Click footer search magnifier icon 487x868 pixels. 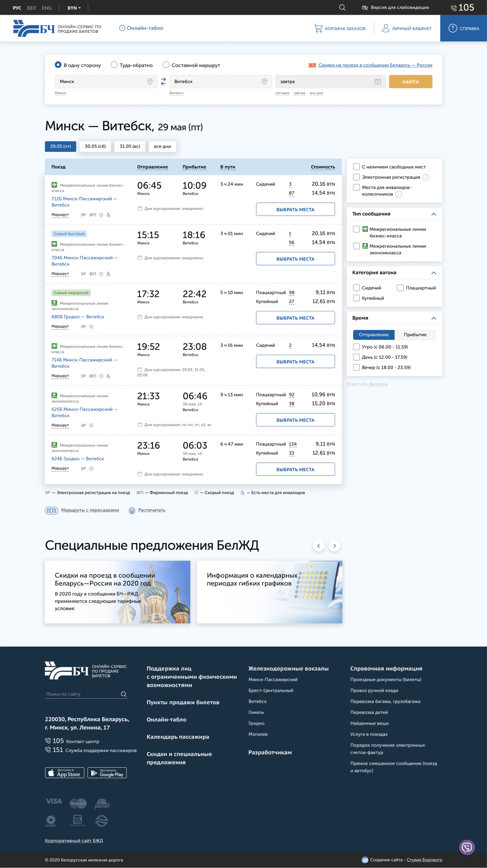click(123, 694)
